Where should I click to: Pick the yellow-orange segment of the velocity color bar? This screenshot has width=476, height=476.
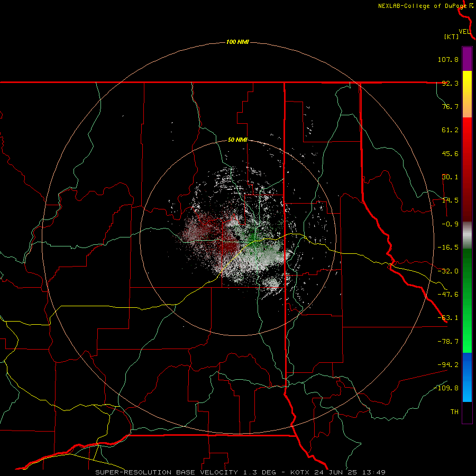tap(467, 94)
